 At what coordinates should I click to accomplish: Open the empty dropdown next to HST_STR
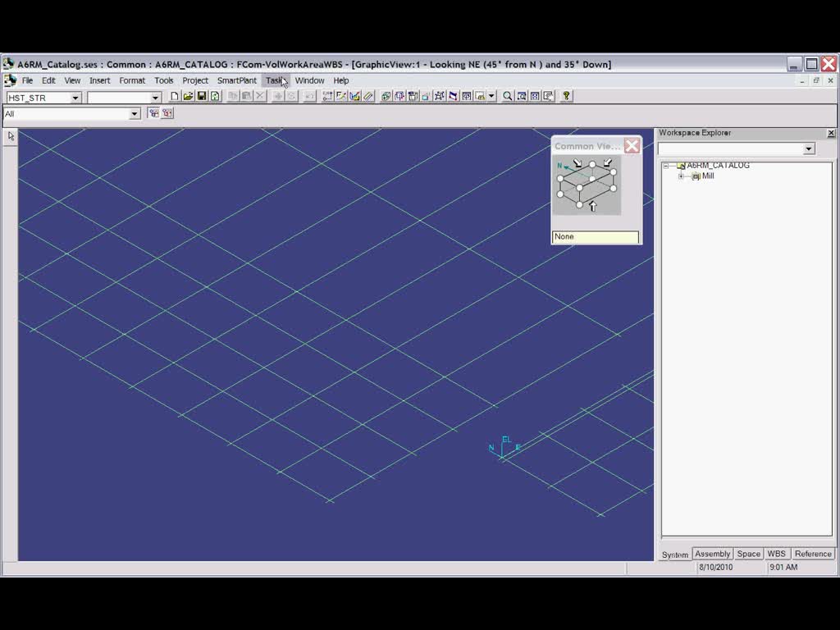click(155, 98)
